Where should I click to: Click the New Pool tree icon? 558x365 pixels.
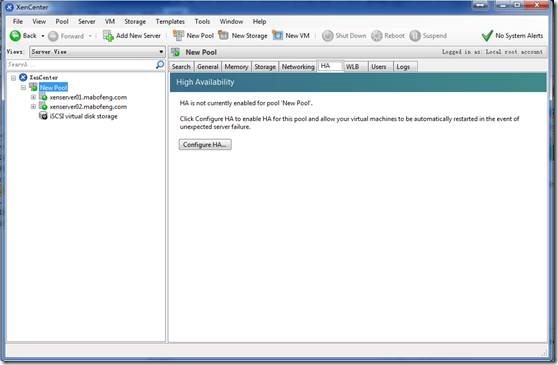33,87
